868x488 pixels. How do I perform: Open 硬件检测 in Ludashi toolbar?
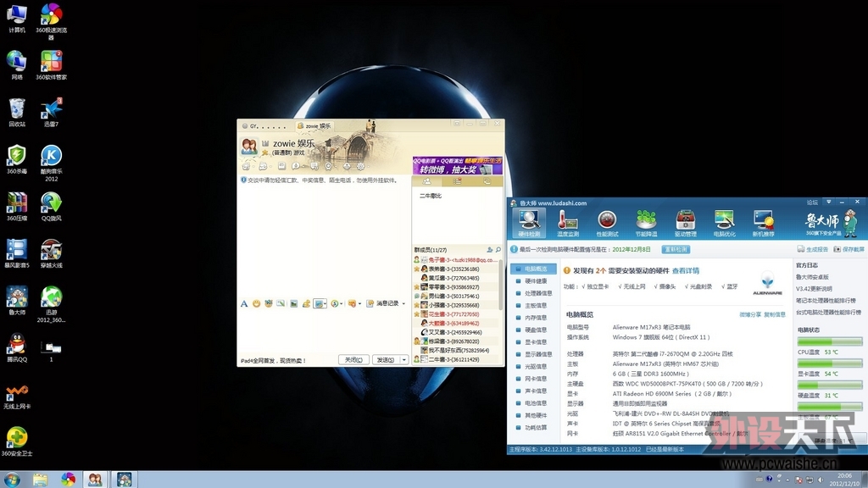click(529, 223)
